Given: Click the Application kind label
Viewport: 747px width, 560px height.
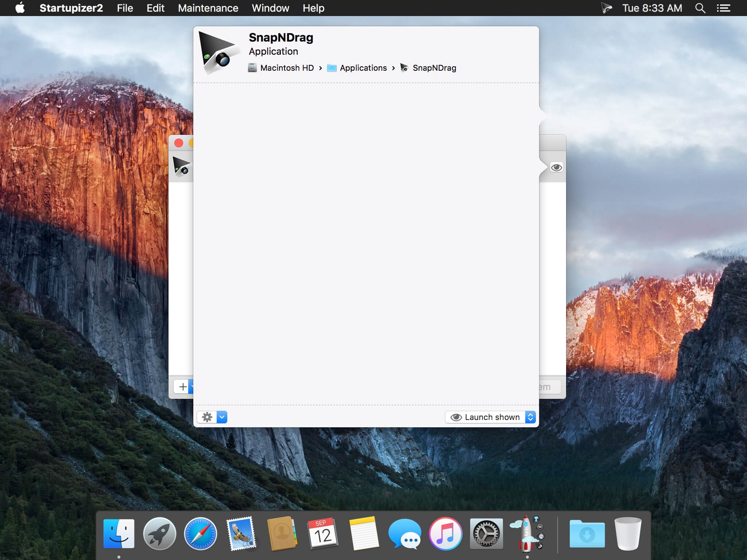Looking at the screenshot, I should coord(273,51).
